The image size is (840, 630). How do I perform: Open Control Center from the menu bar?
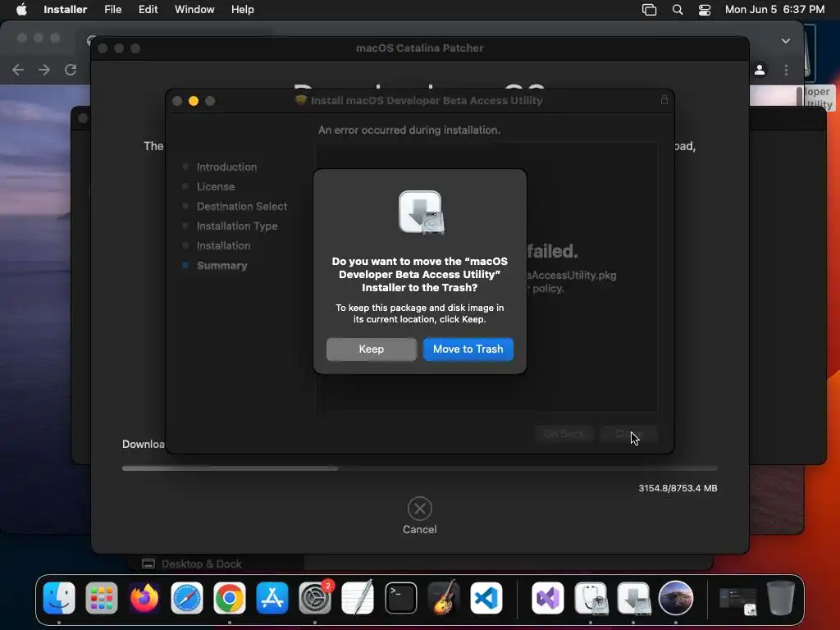(705, 10)
